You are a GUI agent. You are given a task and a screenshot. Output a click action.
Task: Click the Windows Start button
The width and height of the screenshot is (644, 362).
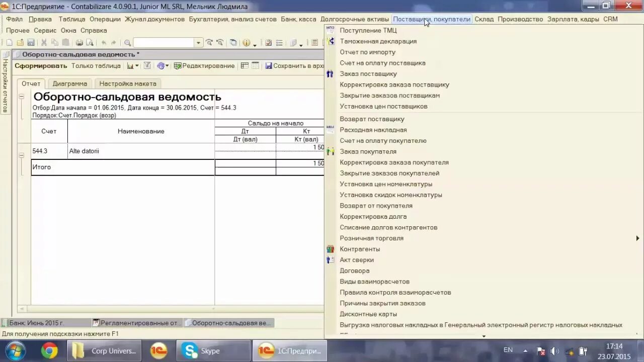tap(15, 350)
